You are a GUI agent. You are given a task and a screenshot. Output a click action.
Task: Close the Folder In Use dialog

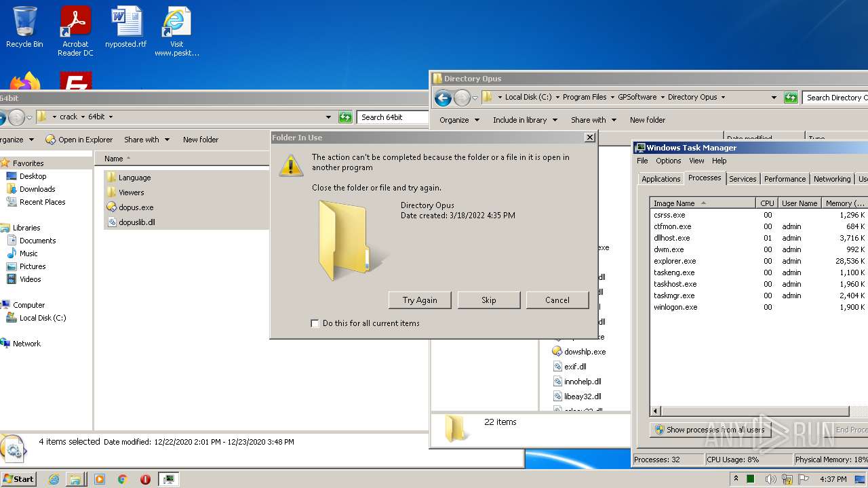pyautogui.click(x=590, y=137)
